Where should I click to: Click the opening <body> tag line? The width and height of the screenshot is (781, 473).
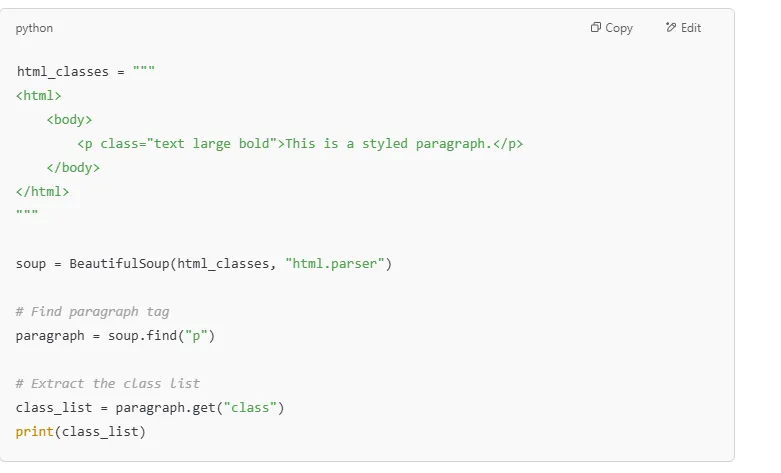click(69, 120)
